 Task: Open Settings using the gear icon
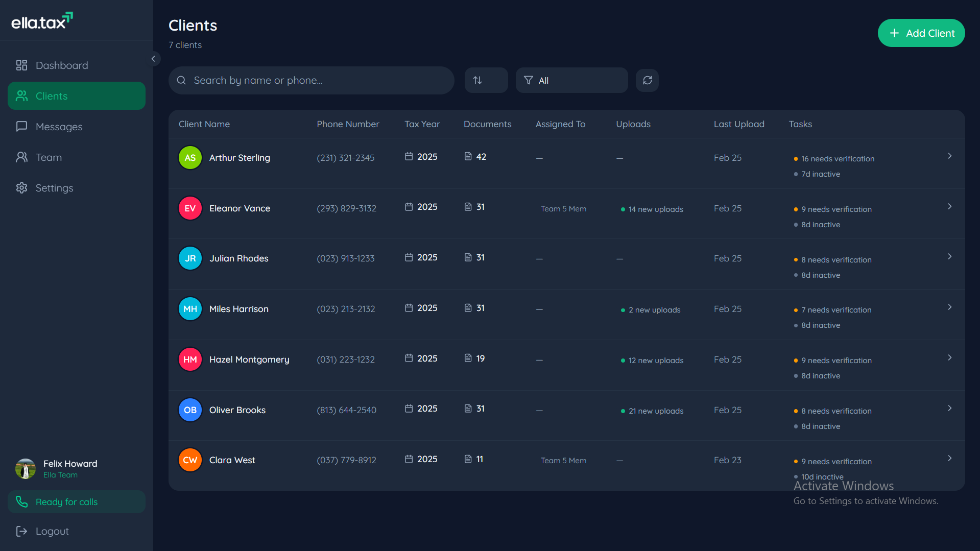pos(21,188)
